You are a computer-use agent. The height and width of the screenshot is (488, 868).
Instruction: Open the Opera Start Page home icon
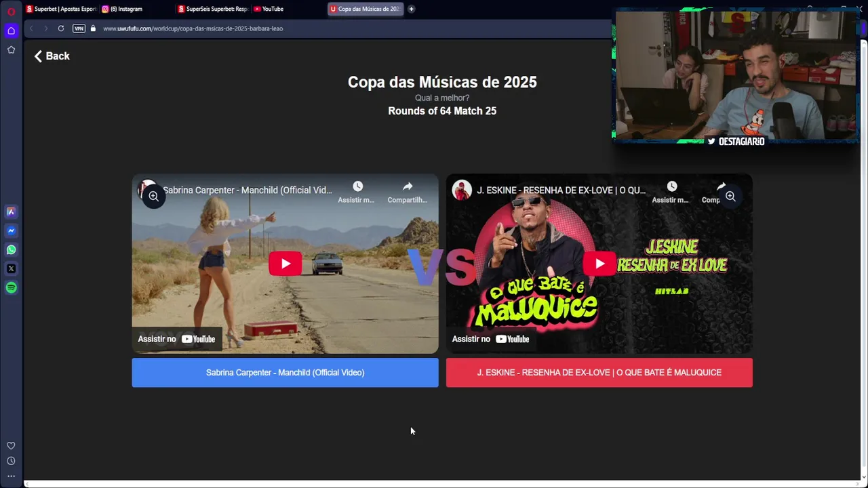click(11, 30)
